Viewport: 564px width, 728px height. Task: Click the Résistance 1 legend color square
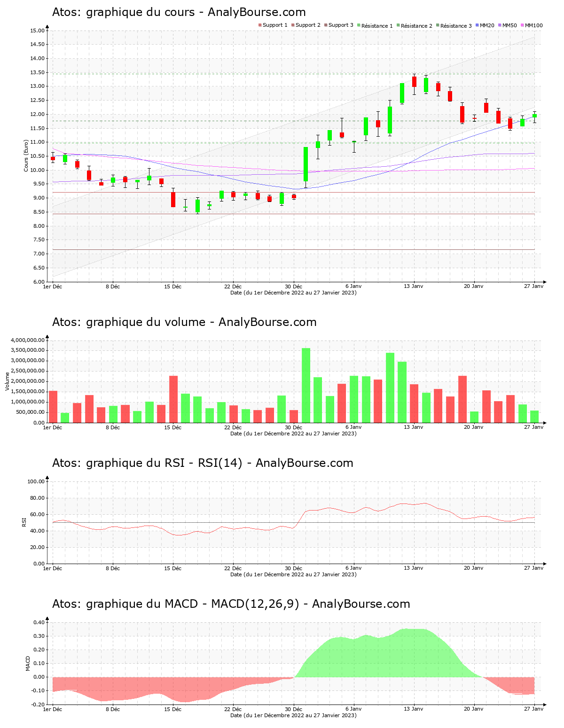[359, 25]
